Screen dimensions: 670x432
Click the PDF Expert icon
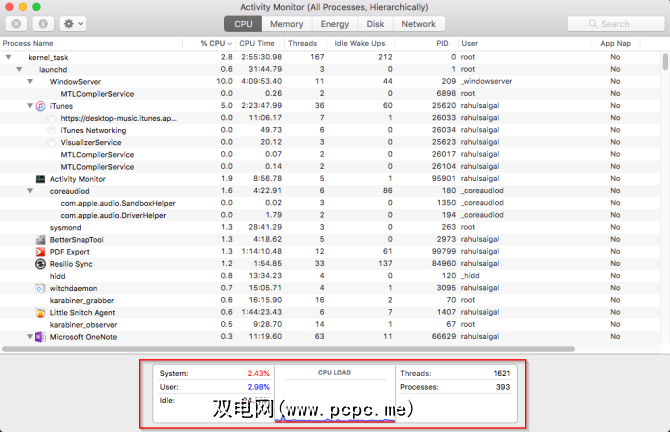click(40, 252)
